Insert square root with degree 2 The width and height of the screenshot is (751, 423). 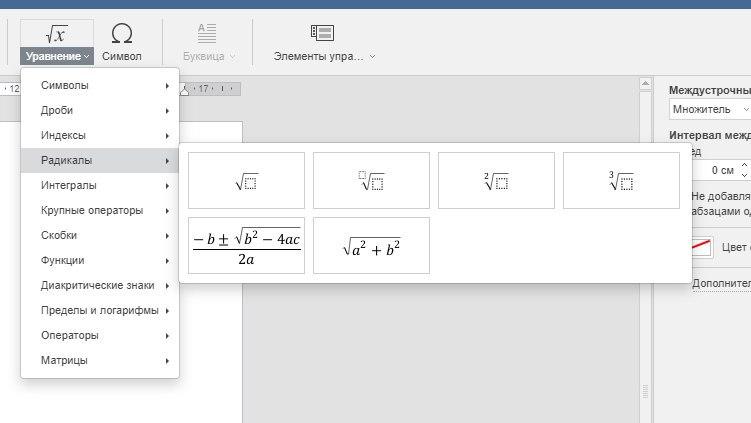[x=496, y=181]
